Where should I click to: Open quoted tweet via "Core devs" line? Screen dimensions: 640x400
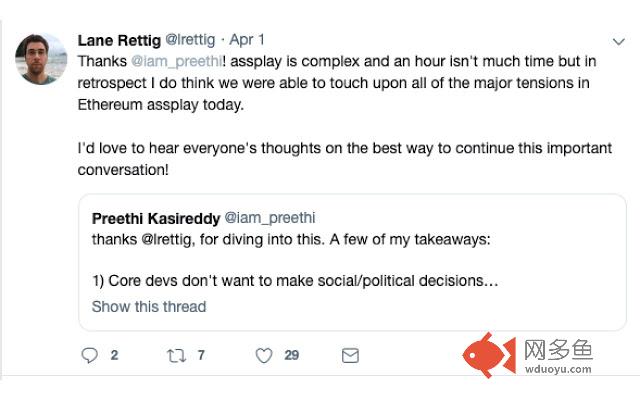click(x=294, y=282)
